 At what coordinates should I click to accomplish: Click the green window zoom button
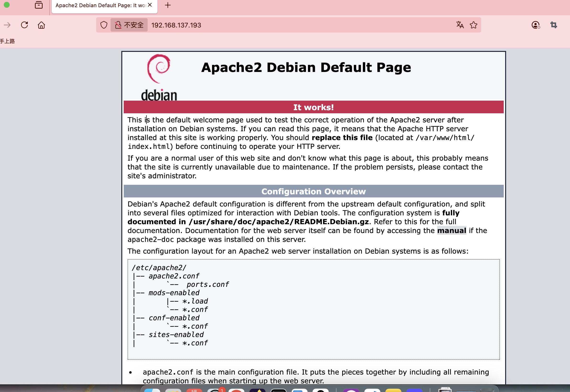(x=7, y=5)
